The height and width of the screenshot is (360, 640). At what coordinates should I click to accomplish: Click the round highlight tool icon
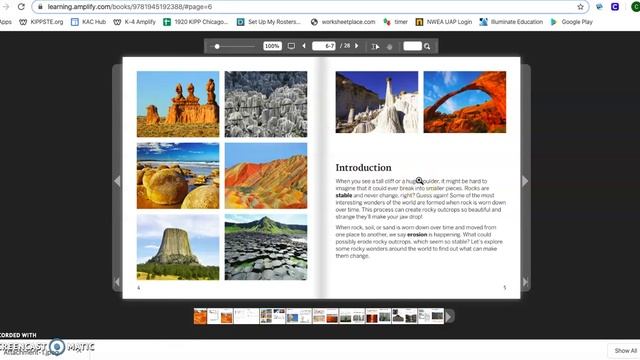point(389,47)
